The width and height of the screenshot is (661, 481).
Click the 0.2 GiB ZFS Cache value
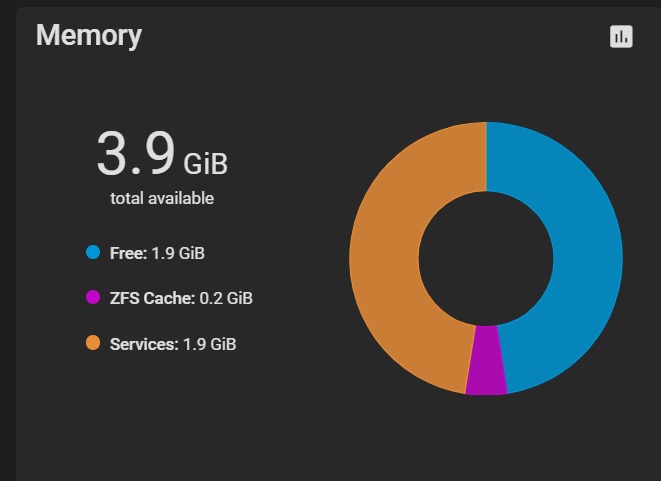click(218, 298)
